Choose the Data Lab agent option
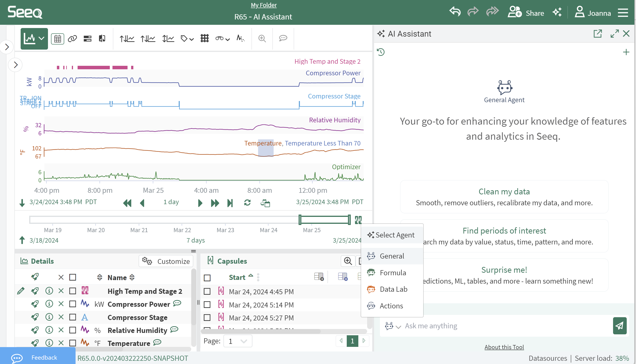The width and height of the screenshot is (636, 364). 393,289
